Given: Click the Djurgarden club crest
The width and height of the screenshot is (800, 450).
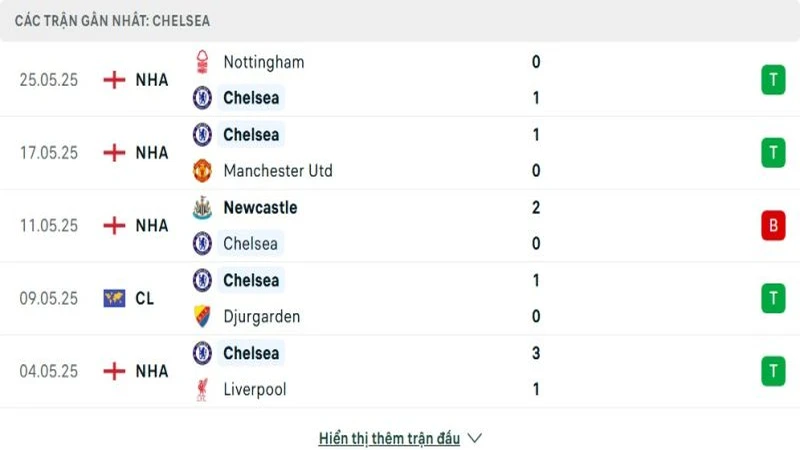Looking at the screenshot, I should tap(203, 317).
